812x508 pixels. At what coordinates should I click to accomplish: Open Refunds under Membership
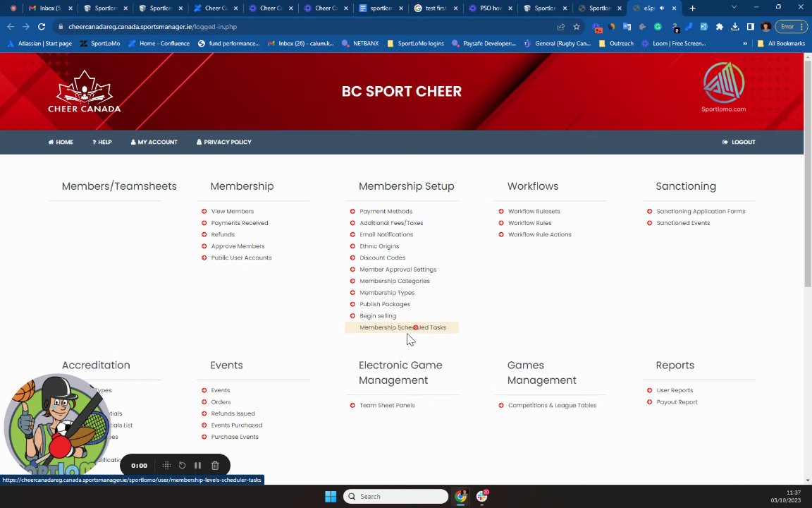pyautogui.click(x=223, y=234)
